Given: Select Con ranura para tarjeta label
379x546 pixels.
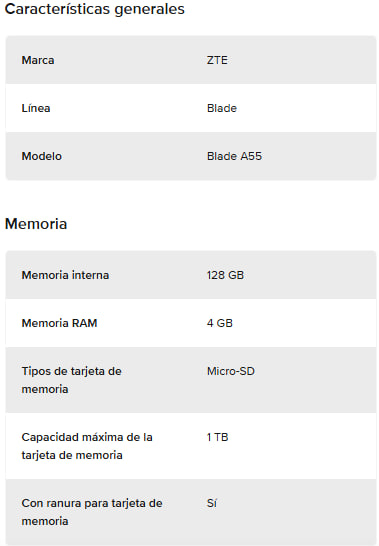Looking at the screenshot, I should pos(92,512).
